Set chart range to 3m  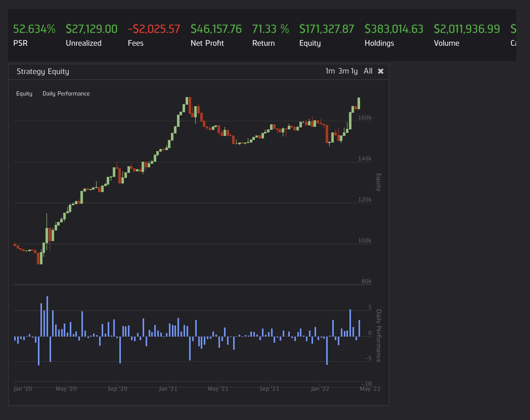343,71
